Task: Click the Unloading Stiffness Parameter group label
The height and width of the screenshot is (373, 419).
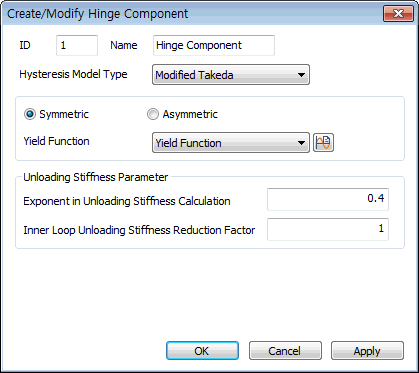Action: point(96,177)
